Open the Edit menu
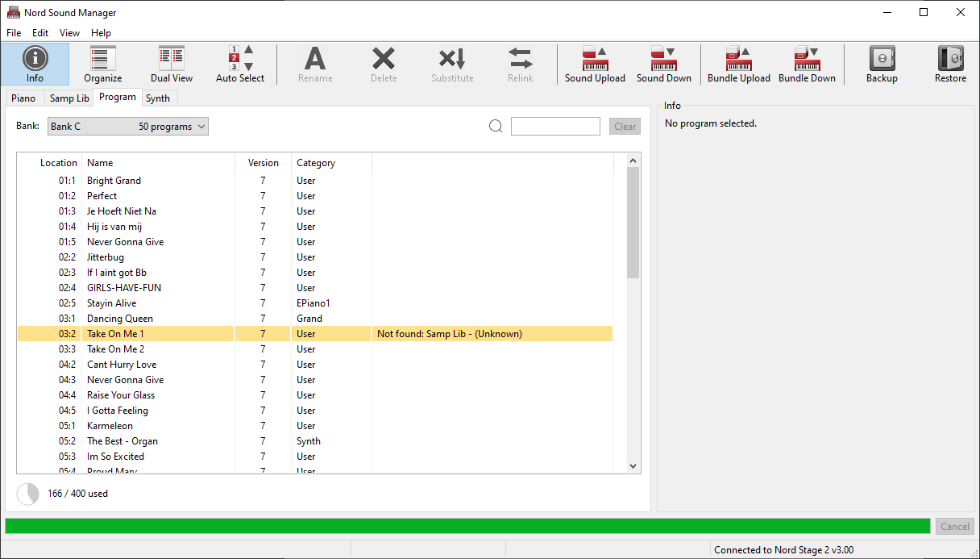Viewport: 980px width, 559px height. click(40, 33)
